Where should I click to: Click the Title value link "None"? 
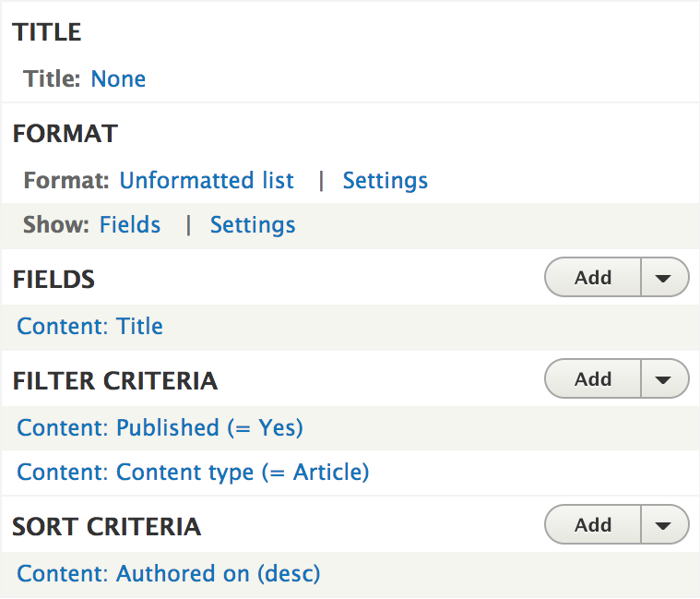click(118, 79)
